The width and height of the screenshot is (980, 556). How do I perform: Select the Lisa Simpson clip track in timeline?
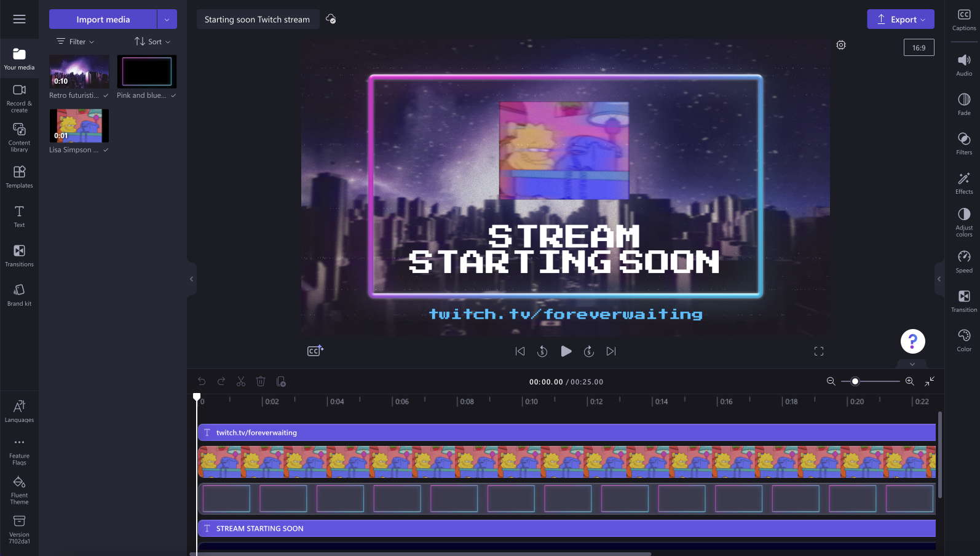pyautogui.click(x=566, y=462)
